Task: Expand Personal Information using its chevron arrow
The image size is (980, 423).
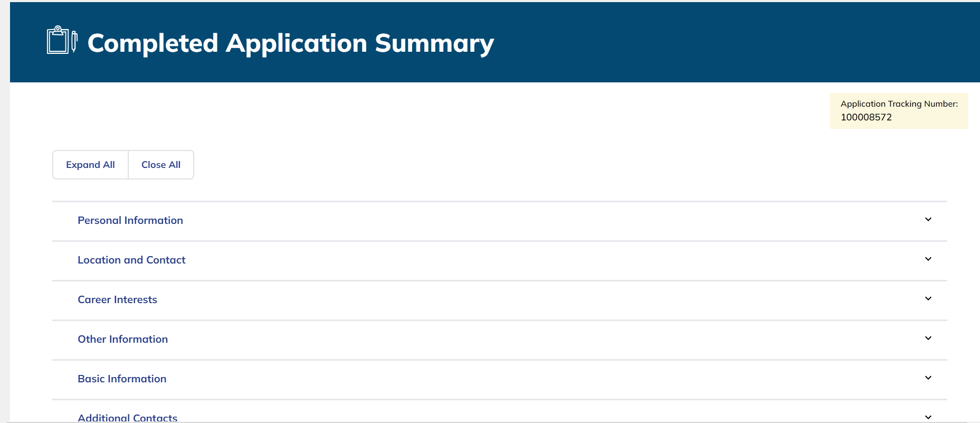Action: 928,220
